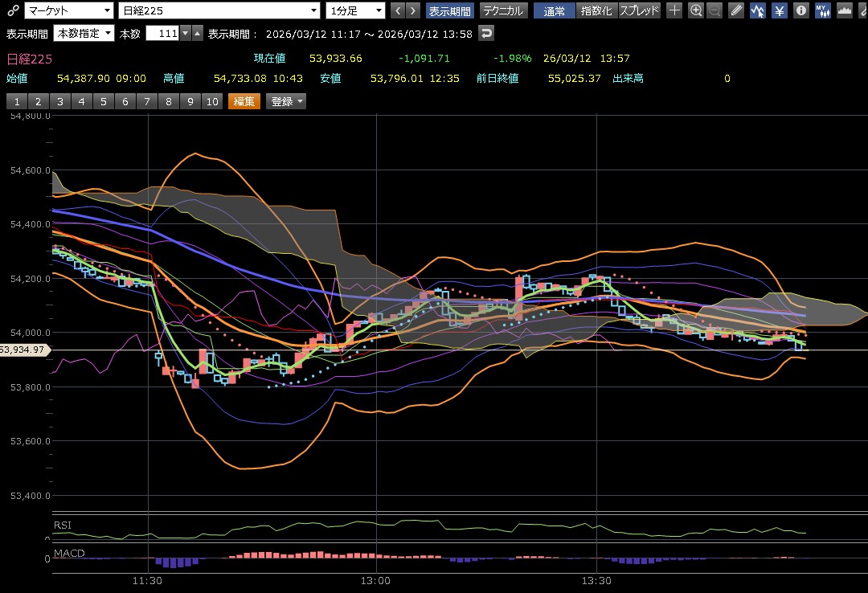Select the pencil drawing tool
868x593 pixels.
click(736, 10)
